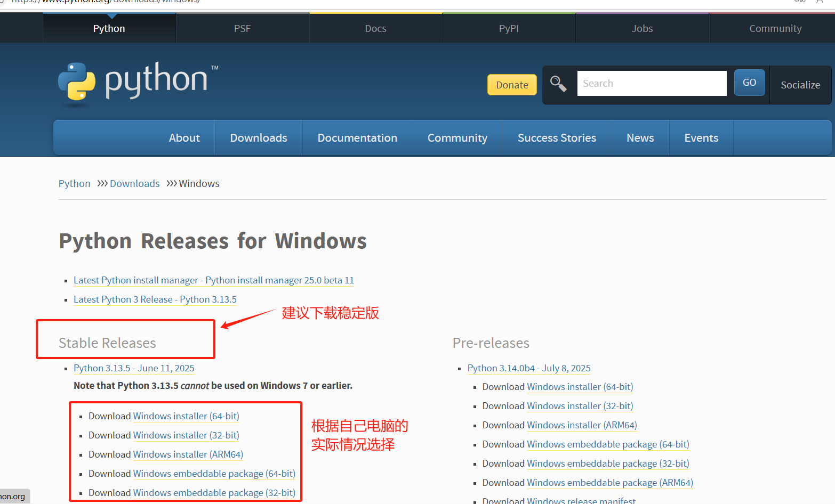Open Latest Python 3 Release link

pyautogui.click(x=155, y=299)
